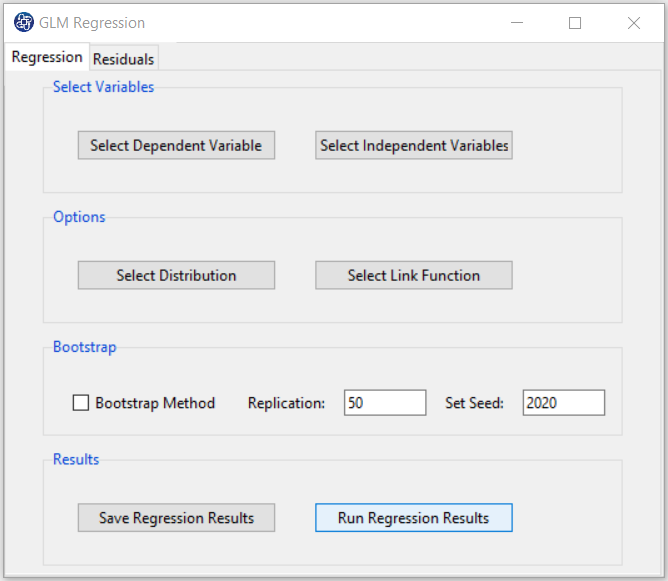Minimize the GLM Regression window
Image resolution: width=668 pixels, height=581 pixels.
pyautogui.click(x=517, y=23)
